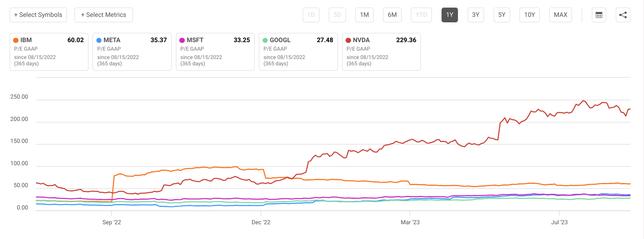Click the Mar '23 axis label
Screen dimensions: 644x239
[x=410, y=222]
